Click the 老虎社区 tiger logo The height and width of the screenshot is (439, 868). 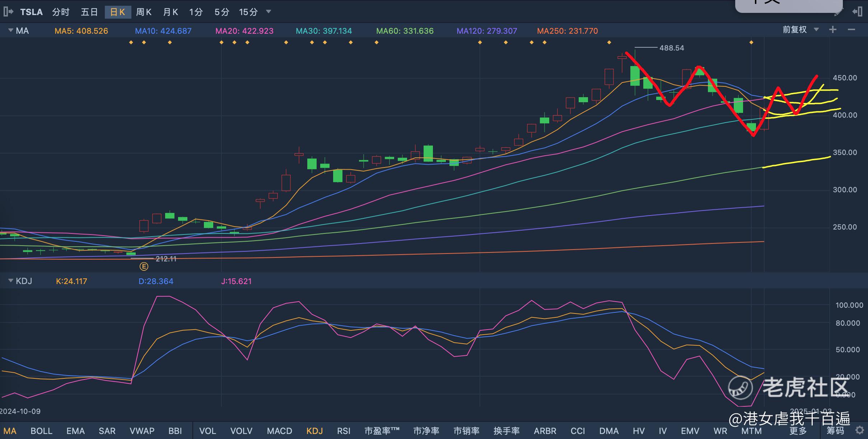[x=740, y=388]
